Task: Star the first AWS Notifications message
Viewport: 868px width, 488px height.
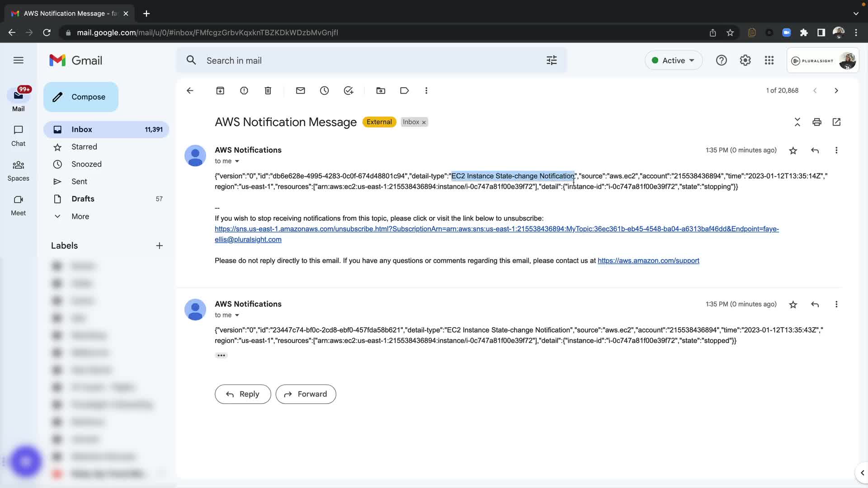Action: click(793, 150)
